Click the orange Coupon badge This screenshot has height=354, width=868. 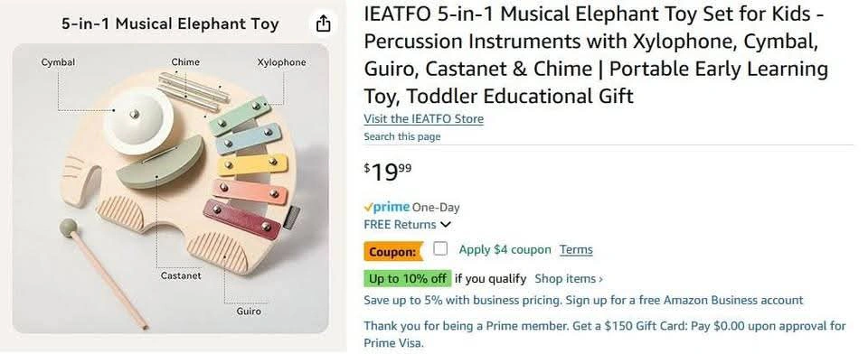pos(393,252)
